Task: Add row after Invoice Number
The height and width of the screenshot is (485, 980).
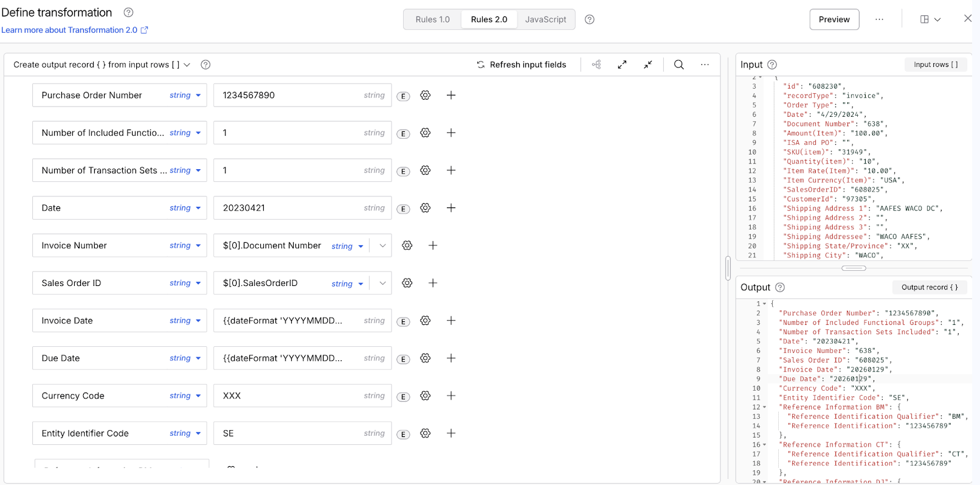Action: click(433, 245)
